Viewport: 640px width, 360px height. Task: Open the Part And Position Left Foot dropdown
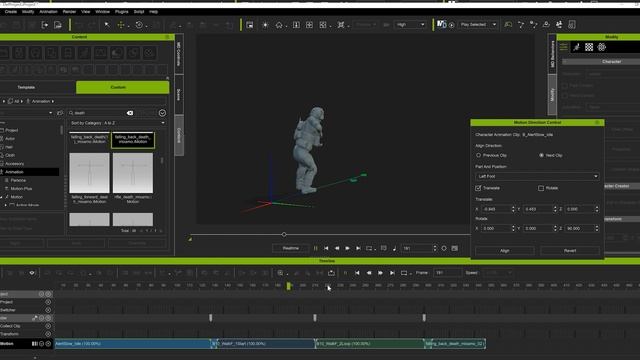[537, 176]
